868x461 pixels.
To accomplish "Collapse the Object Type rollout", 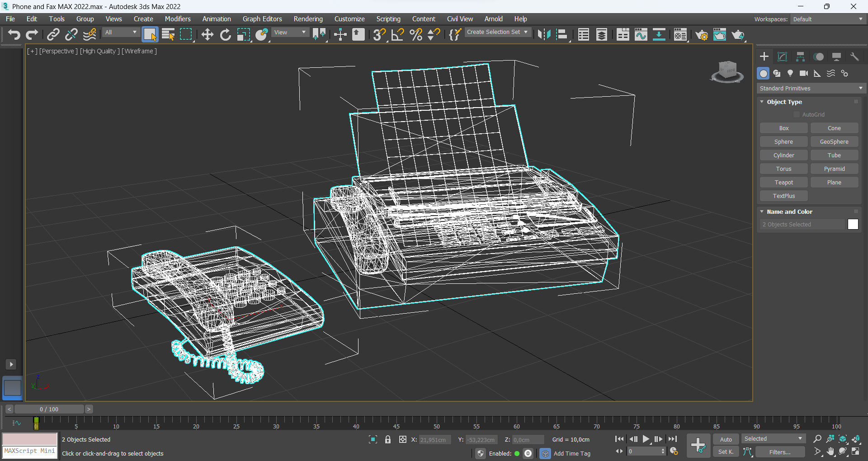I will tap(784, 102).
